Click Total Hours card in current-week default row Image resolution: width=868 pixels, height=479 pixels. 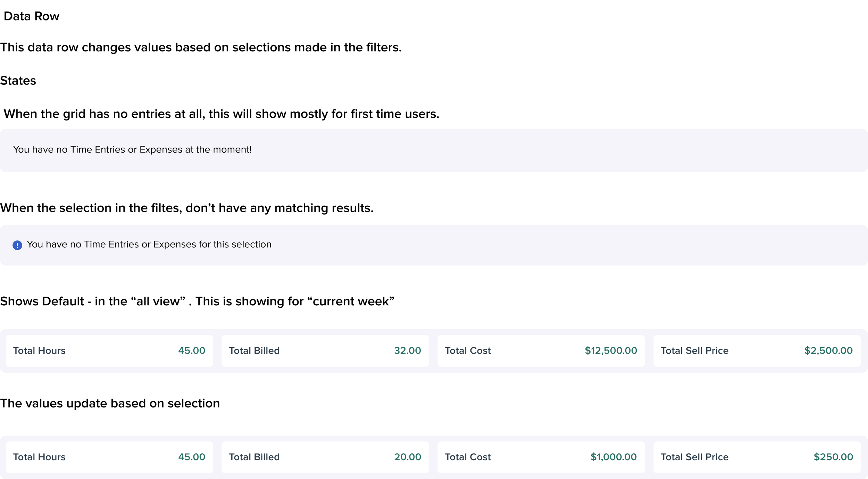pyautogui.click(x=109, y=351)
